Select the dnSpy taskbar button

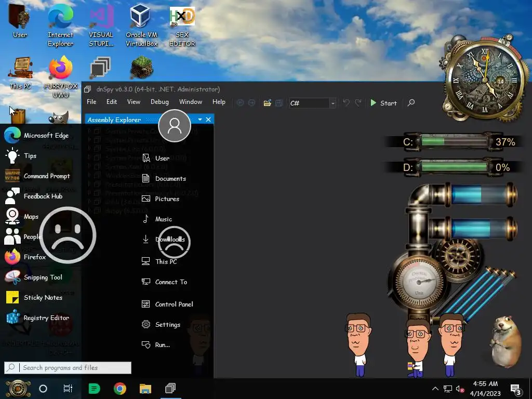(x=170, y=389)
